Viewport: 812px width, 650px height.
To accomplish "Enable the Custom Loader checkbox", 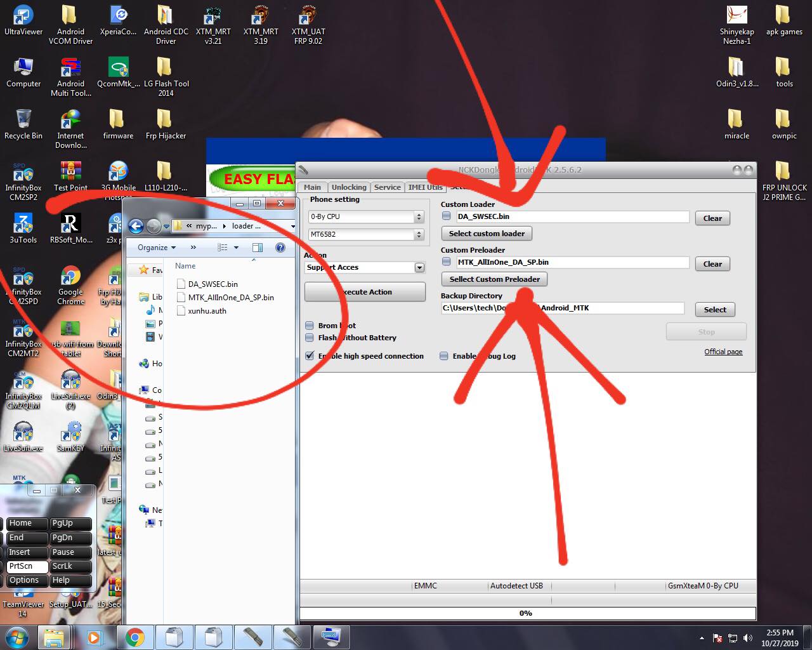I will (447, 216).
